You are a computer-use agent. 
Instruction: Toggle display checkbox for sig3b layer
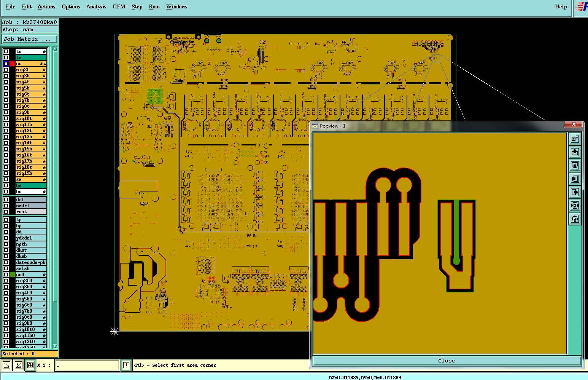[6, 76]
